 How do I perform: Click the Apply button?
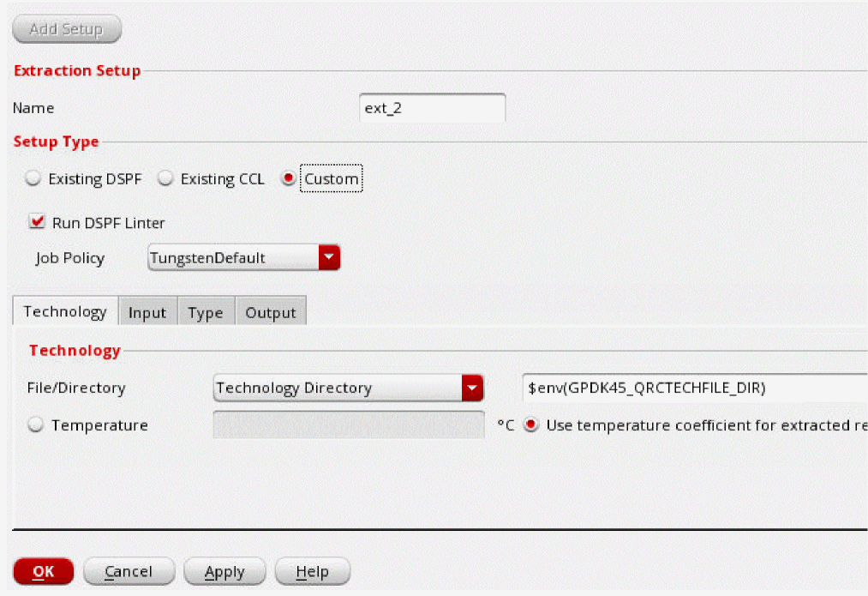pyautogui.click(x=224, y=571)
